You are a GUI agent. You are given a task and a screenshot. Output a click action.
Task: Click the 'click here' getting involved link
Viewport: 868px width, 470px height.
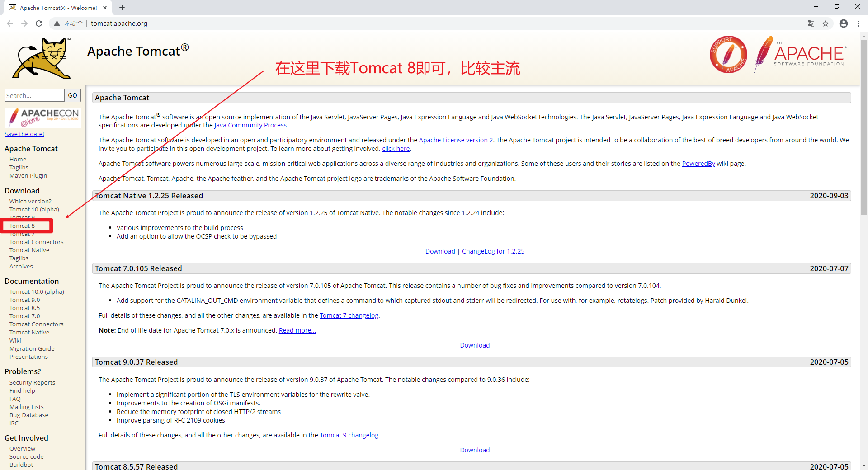pos(396,149)
